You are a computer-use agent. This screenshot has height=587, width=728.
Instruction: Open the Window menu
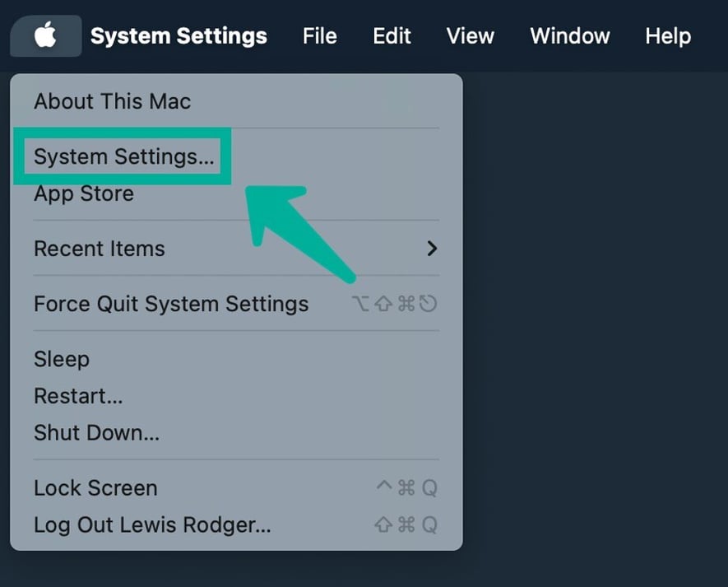coord(569,35)
